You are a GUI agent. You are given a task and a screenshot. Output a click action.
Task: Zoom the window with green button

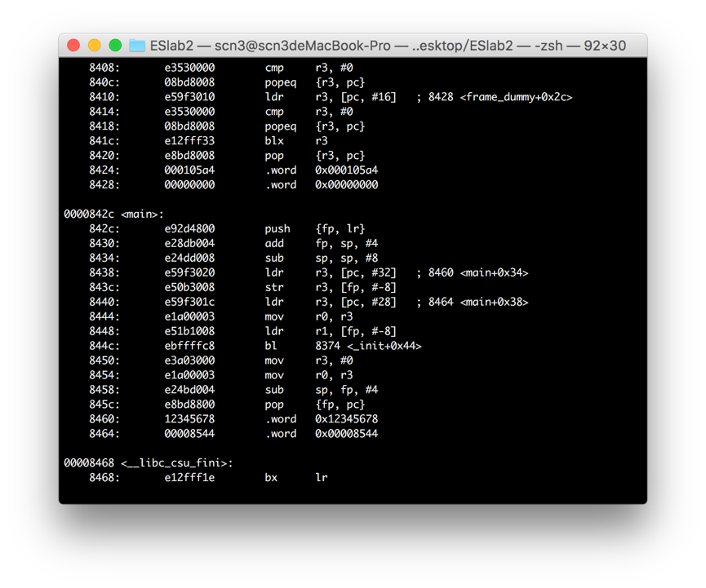click(115, 46)
